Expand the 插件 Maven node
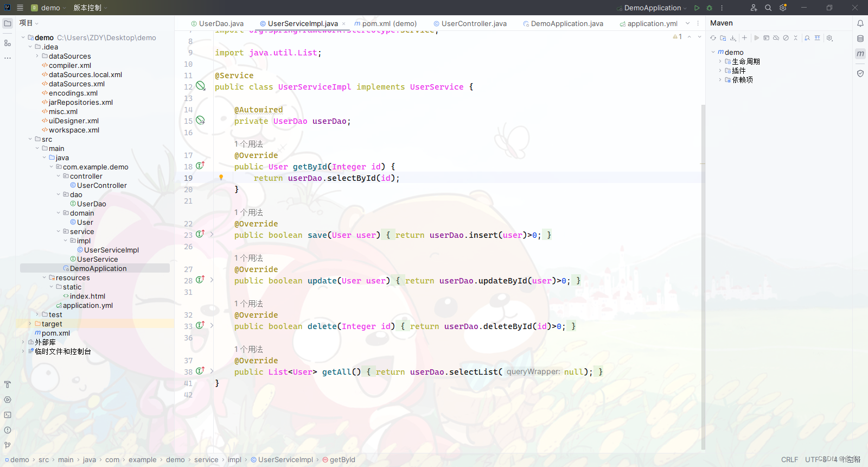This screenshot has height=467, width=868. click(x=720, y=71)
